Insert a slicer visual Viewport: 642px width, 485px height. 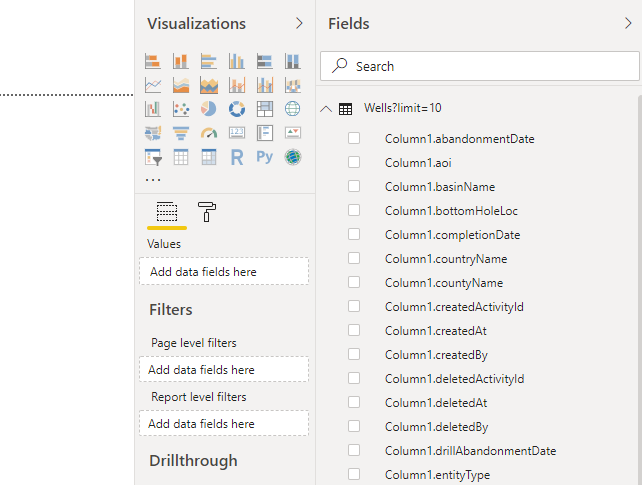[153, 157]
